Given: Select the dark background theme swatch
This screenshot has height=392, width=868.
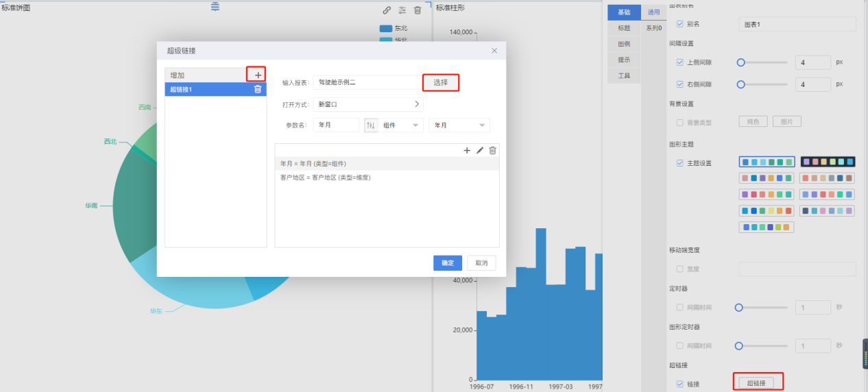Looking at the screenshot, I should pyautogui.click(x=828, y=162).
